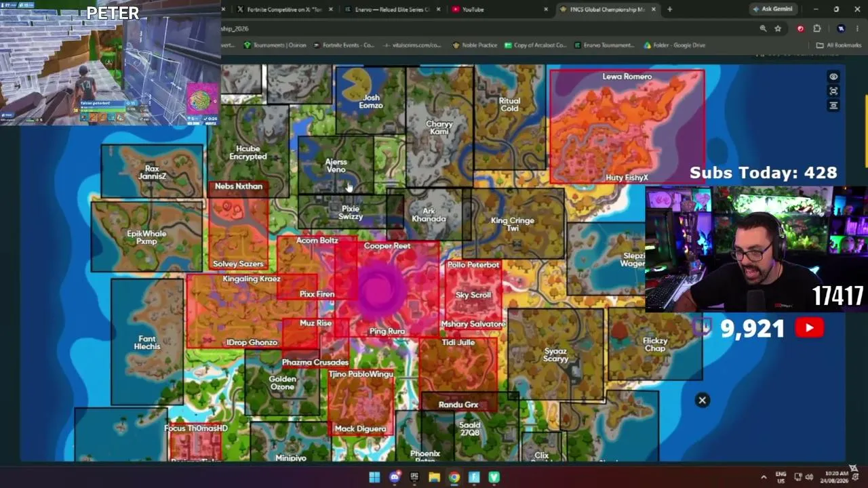This screenshot has width=868, height=488.
Task: Open the green V app on the taskbar
Action: [494, 477]
